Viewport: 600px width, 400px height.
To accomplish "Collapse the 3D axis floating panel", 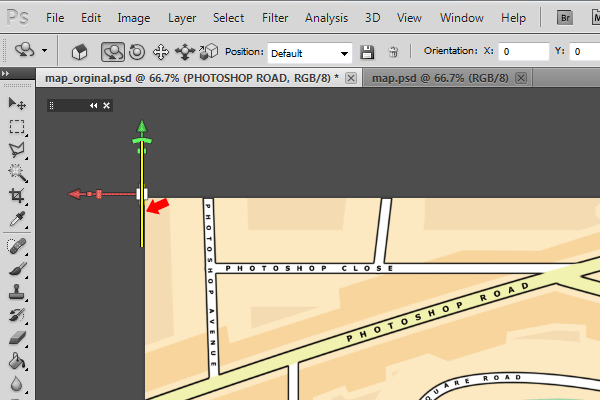I will [x=93, y=106].
